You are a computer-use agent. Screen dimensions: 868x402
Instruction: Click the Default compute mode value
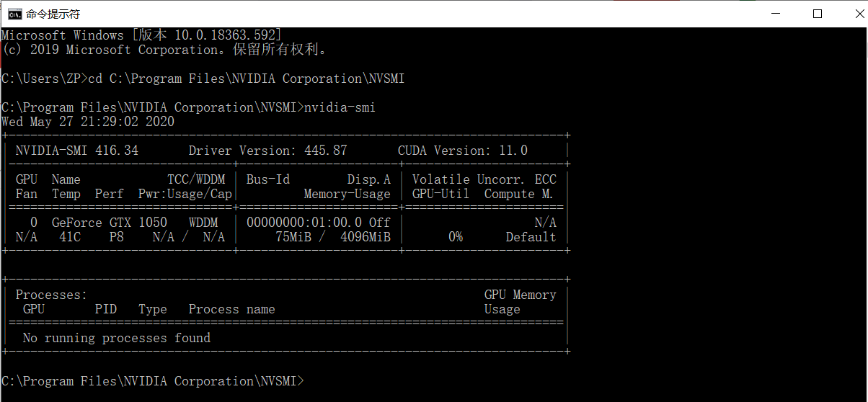(531, 237)
